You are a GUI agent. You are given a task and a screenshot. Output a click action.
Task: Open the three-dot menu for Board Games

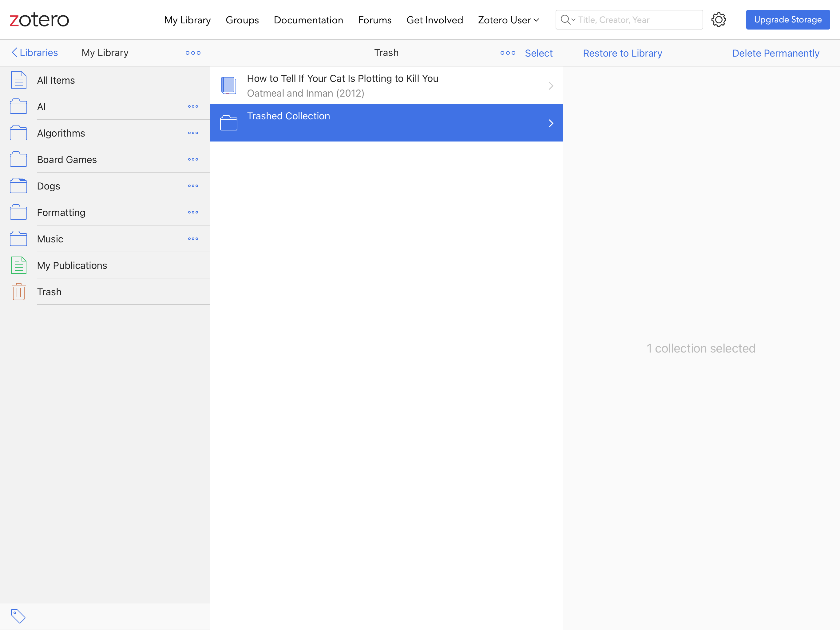coord(193,159)
